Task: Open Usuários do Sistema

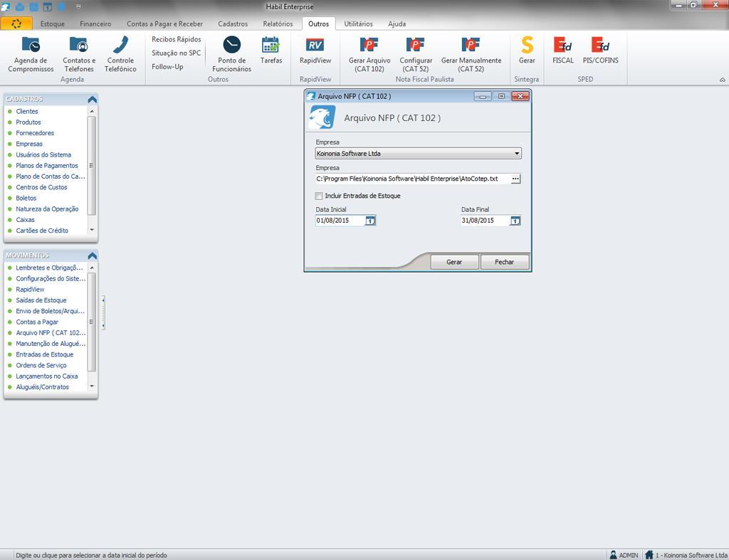Action: 43,154
